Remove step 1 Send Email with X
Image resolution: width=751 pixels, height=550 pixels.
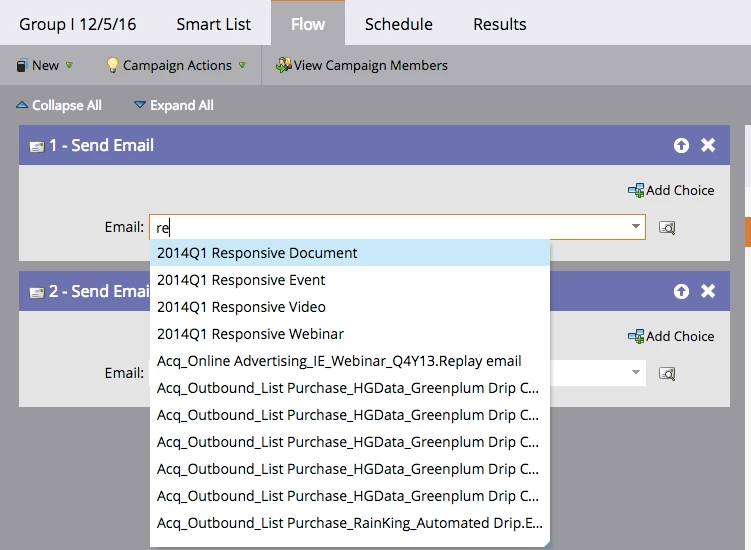[x=708, y=145]
